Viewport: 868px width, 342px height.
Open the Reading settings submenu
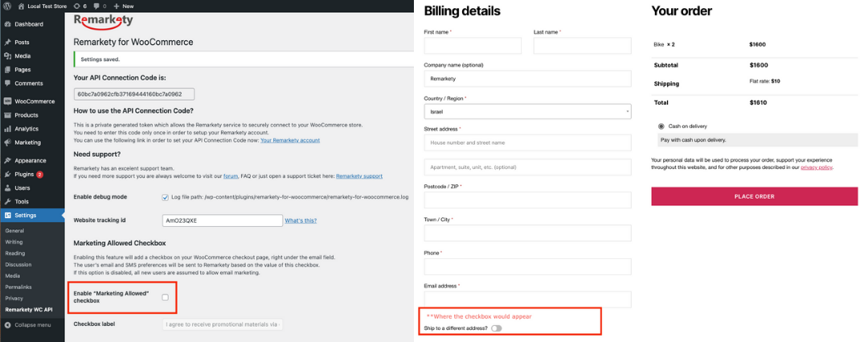pos(15,253)
